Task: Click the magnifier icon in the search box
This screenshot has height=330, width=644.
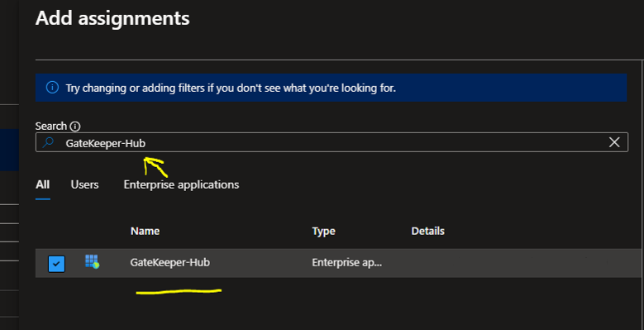Action: 48,142
